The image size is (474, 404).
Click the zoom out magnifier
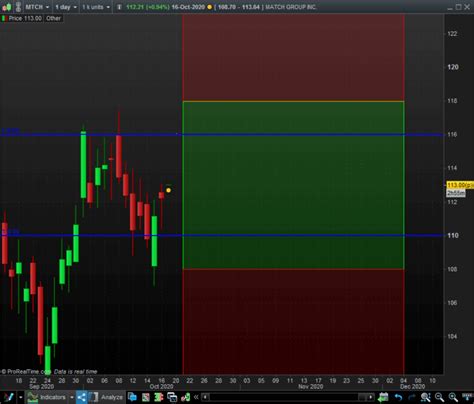(x=439, y=397)
